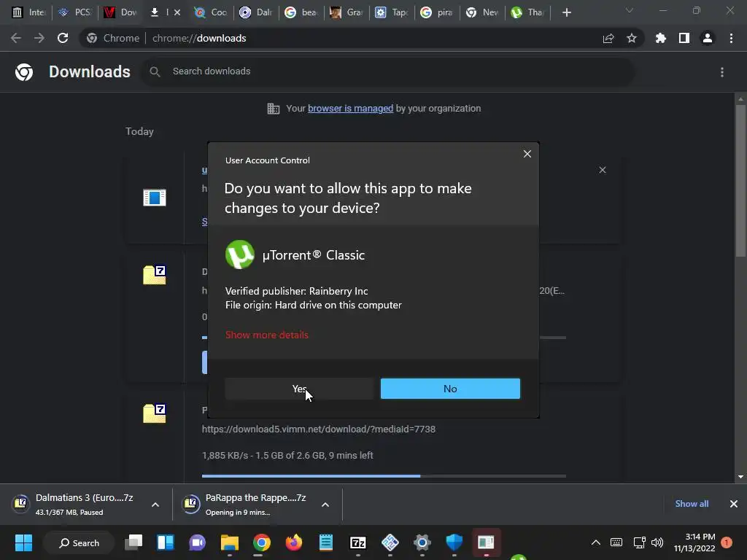Switch to the Dow tab with red V icon

[120, 12]
